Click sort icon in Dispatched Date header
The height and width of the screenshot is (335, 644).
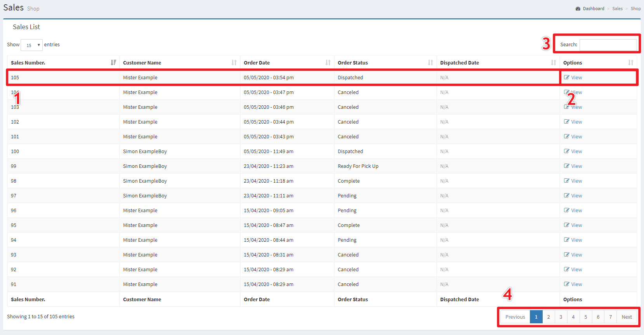(x=554, y=63)
